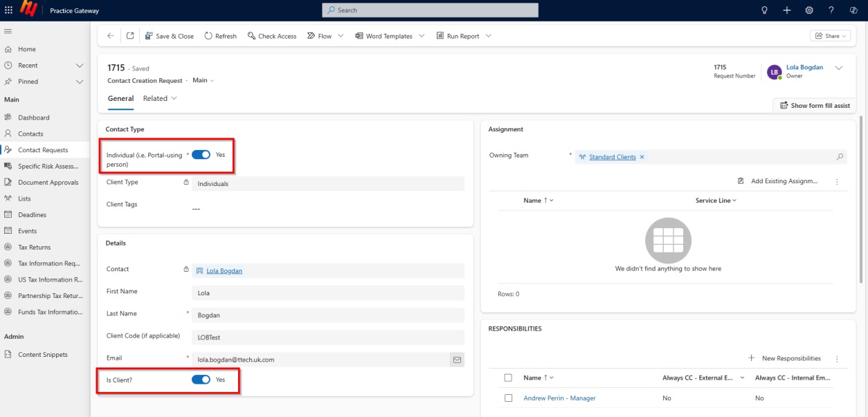
Task: Click Save & Close
Action: coord(170,36)
